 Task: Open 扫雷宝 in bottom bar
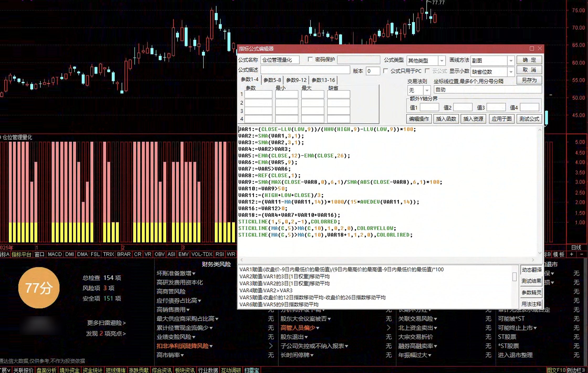point(251,370)
